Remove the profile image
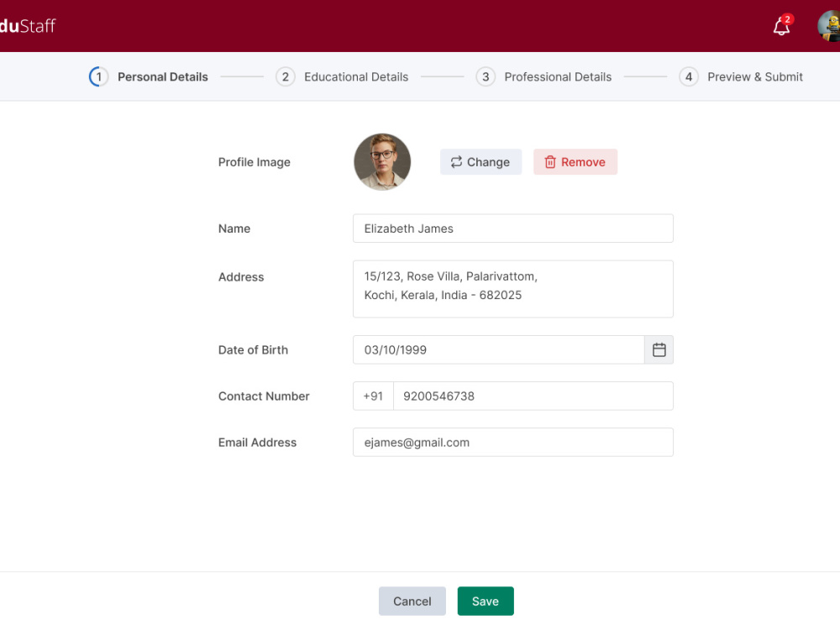 click(575, 162)
